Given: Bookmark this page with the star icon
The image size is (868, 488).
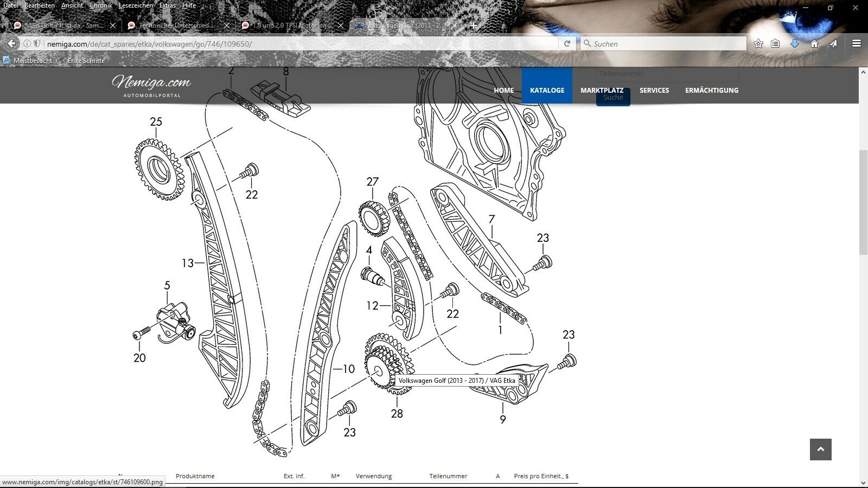Looking at the screenshot, I should click(x=758, y=43).
